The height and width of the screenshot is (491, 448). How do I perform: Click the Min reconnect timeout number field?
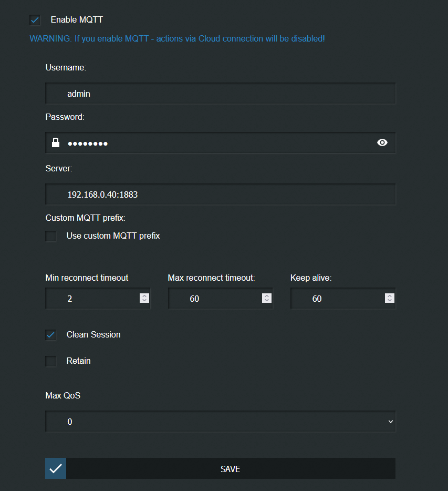[98, 299]
